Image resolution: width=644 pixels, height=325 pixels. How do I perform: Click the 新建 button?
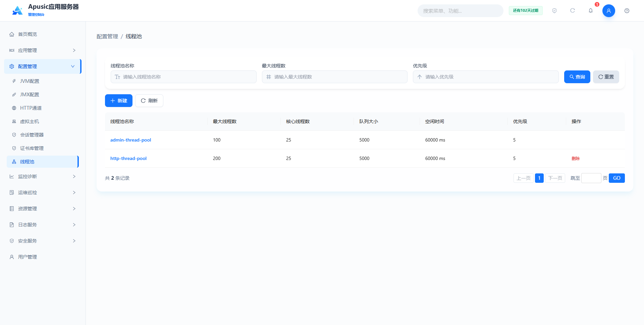tap(119, 101)
